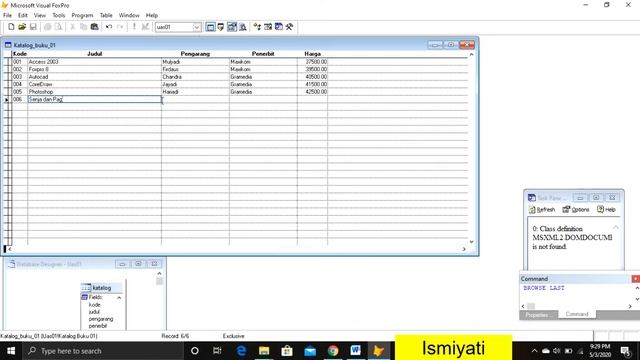
Task: Click Refresh in the Task Pane
Action: click(x=542, y=210)
